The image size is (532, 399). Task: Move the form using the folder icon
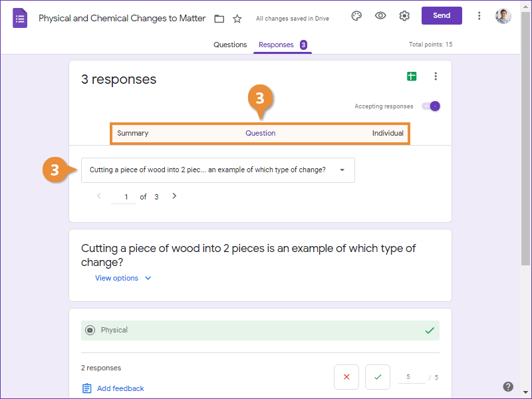219,19
